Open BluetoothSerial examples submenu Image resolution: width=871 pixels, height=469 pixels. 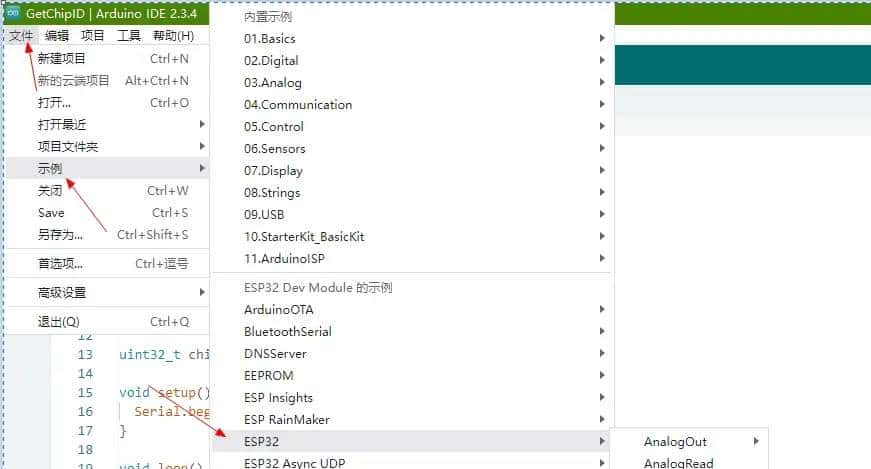pos(413,331)
